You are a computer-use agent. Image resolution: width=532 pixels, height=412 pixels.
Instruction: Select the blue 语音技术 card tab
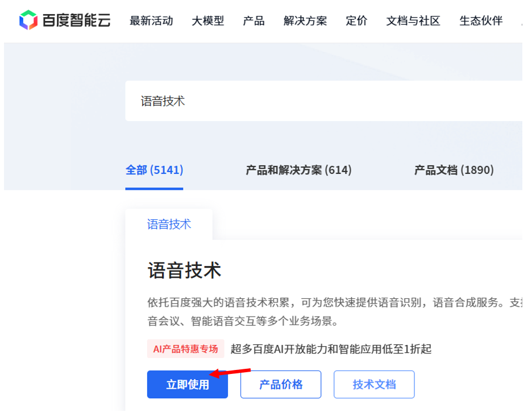(x=169, y=224)
